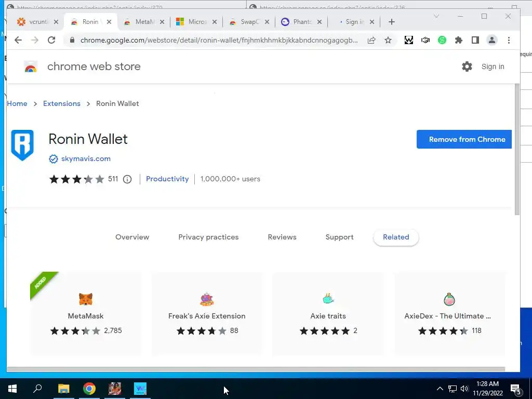Click the Ronin Wallet shield logo

(22, 145)
